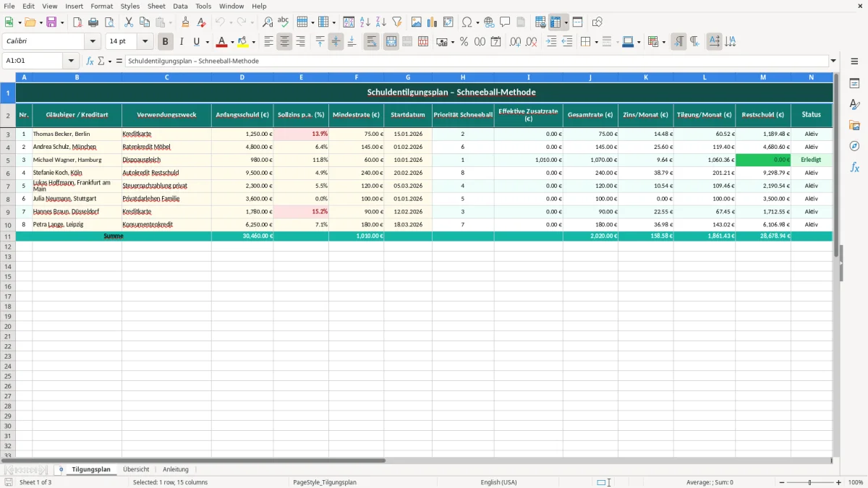The height and width of the screenshot is (488, 868).
Task: Switch to the Übersicht sheet tab
Action: 136,469
